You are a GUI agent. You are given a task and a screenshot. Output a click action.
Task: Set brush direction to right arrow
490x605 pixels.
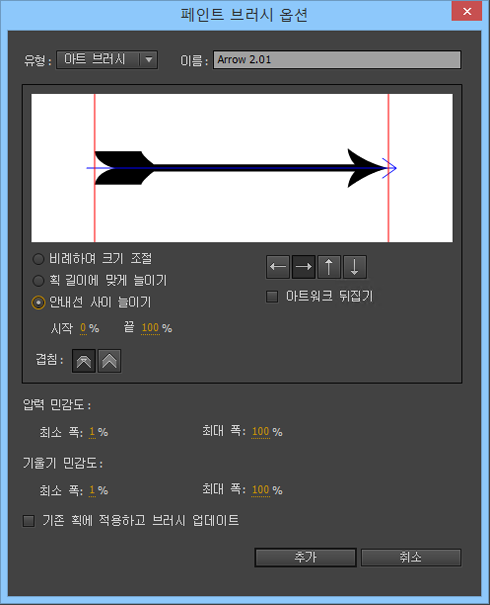coord(304,267)
